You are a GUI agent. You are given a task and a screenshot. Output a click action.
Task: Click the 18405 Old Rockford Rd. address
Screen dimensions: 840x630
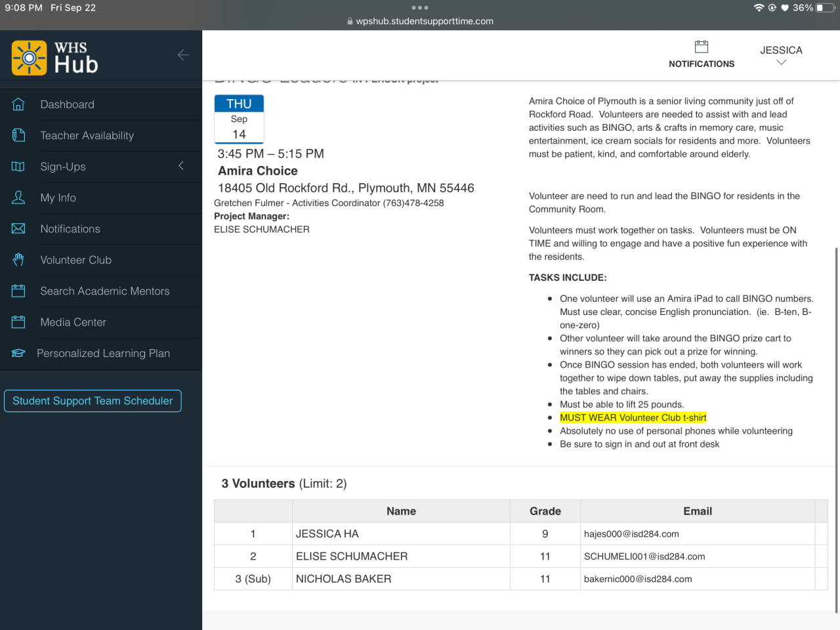[x=346, y=188]
